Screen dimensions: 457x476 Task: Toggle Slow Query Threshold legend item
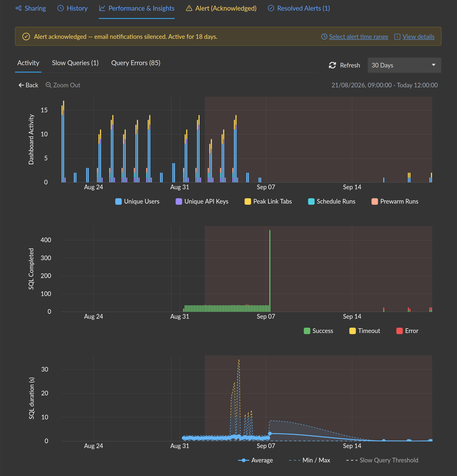tap(382, 461)
